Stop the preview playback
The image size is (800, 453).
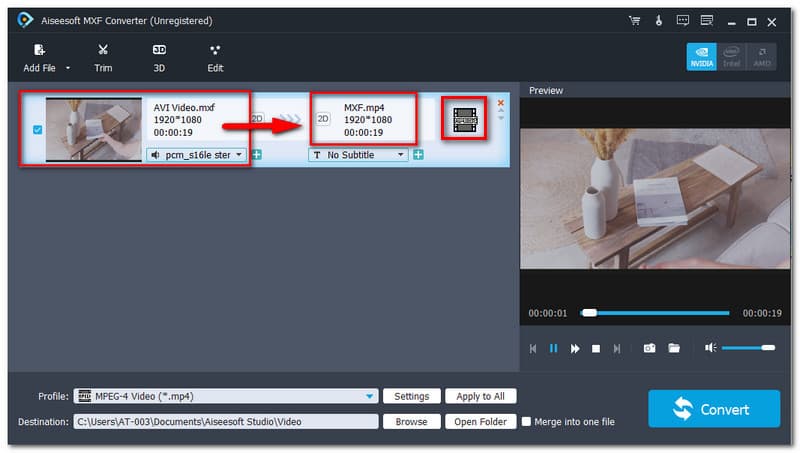(x=596, y=348)
